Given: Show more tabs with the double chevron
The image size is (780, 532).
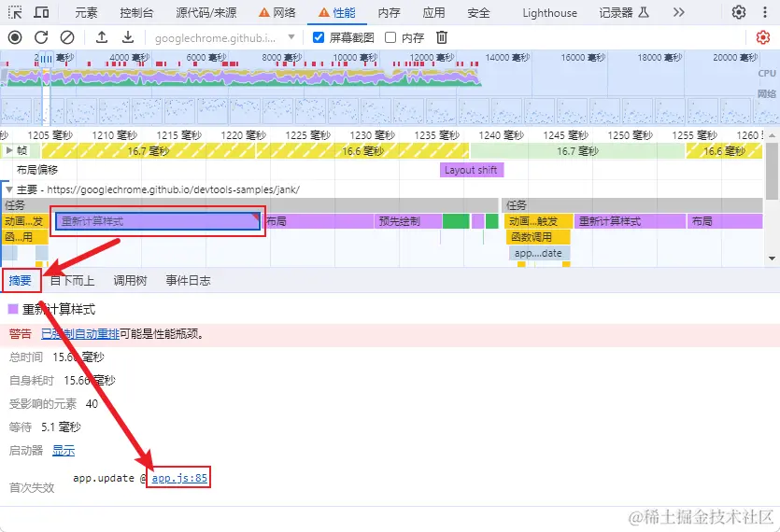Looking at the screenshot, I should [678, 12].
